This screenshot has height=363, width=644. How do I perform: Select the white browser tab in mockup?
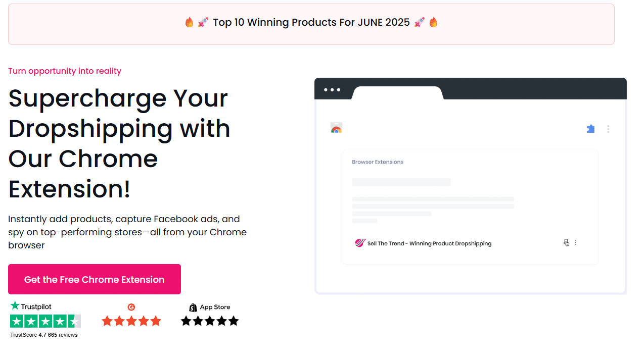coord(397,93)
